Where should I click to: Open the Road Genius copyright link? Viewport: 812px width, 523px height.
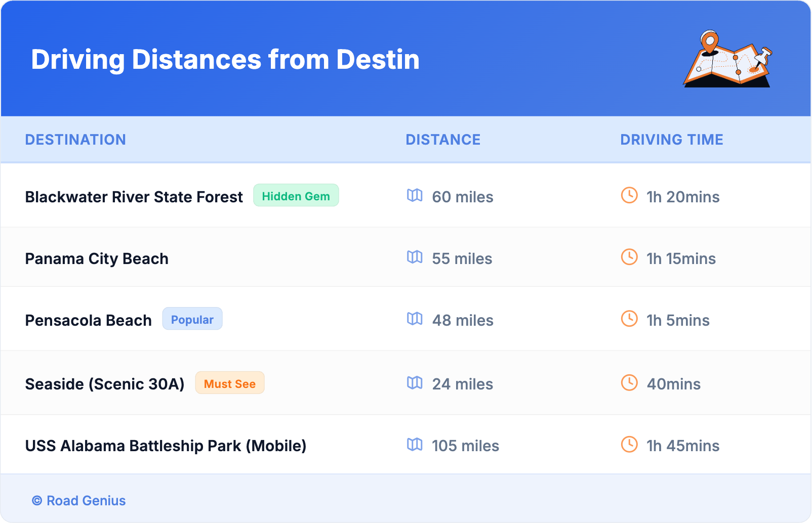[79, 500]
